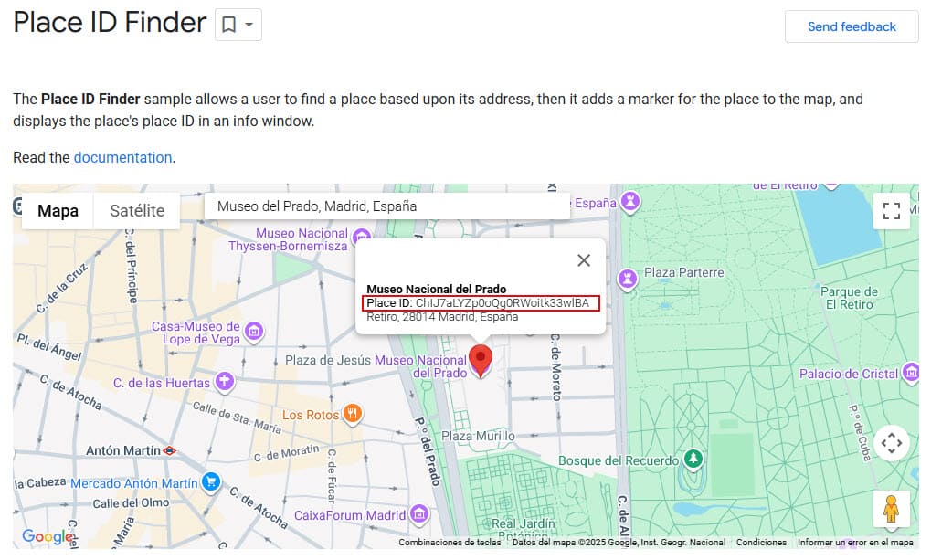Click the Bosque del Recuerdo label
The width and height of the screenshot is (931, 560).
click(x=619, y=460)
